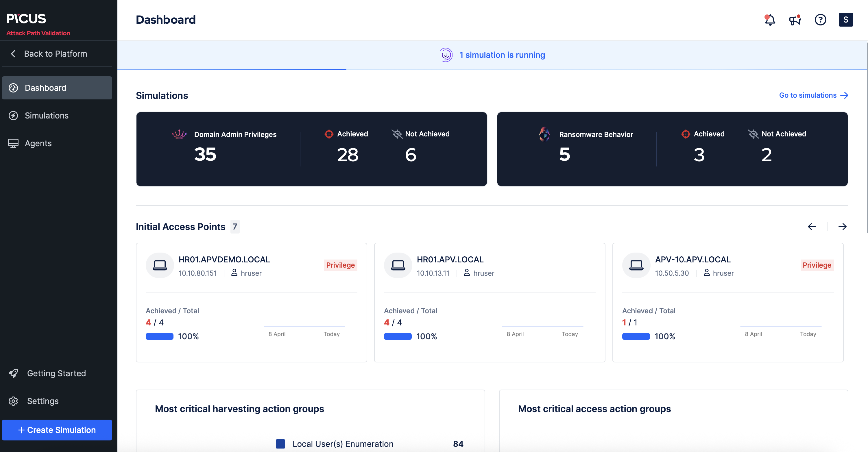
Task: Click the Ransomware Behavior hooded icon
Action: [x=544, y=134]
